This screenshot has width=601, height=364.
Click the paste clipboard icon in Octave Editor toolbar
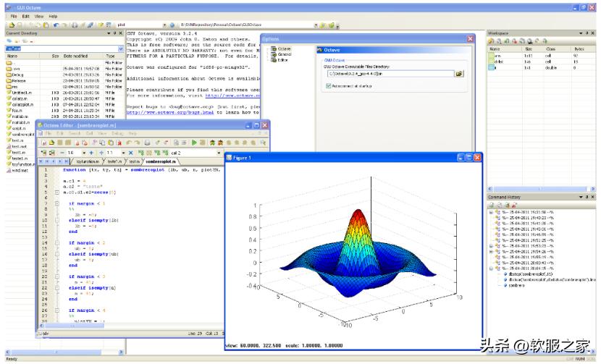pyautogui.click(x=111, y=143)
